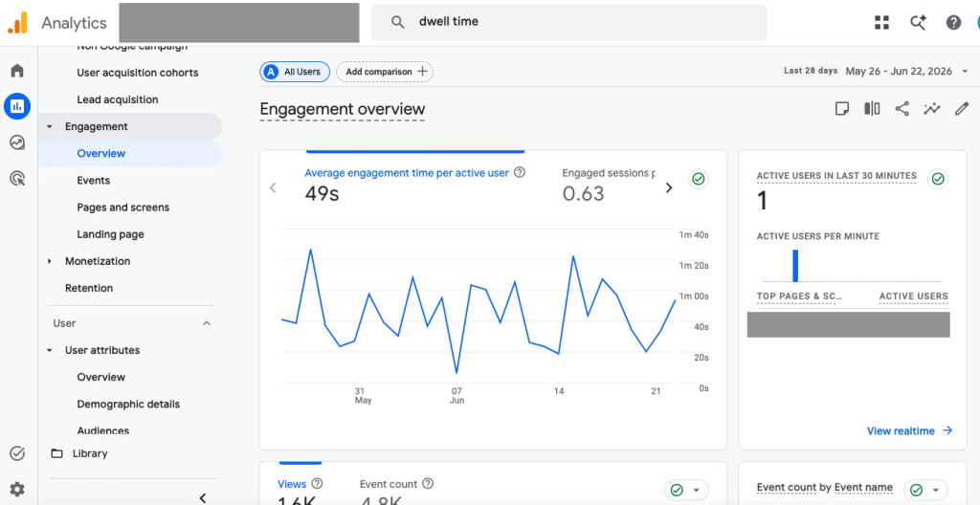This screenshot has height=505, width=980.
Task: Click the 49s engagement time value
Action: (322, 194)
